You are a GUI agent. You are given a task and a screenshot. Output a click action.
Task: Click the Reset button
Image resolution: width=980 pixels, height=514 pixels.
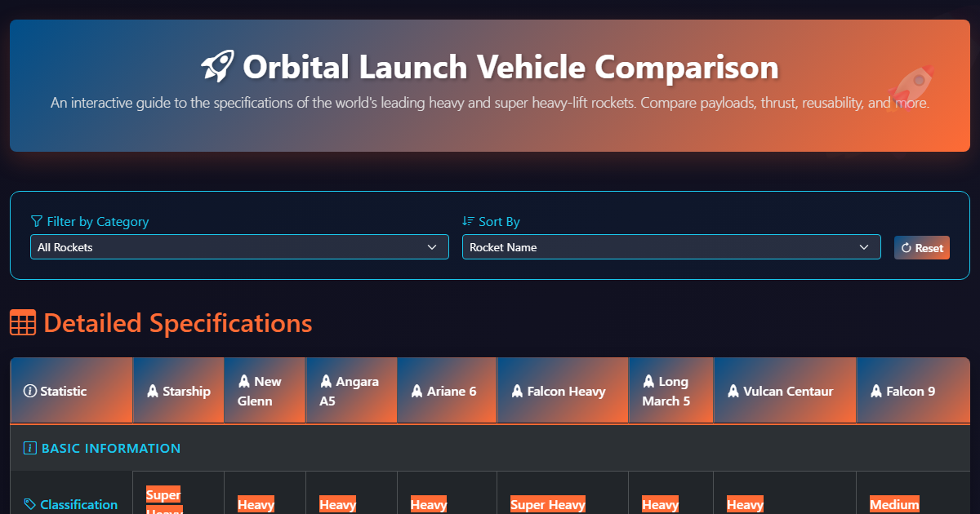[x=922, y=248]
